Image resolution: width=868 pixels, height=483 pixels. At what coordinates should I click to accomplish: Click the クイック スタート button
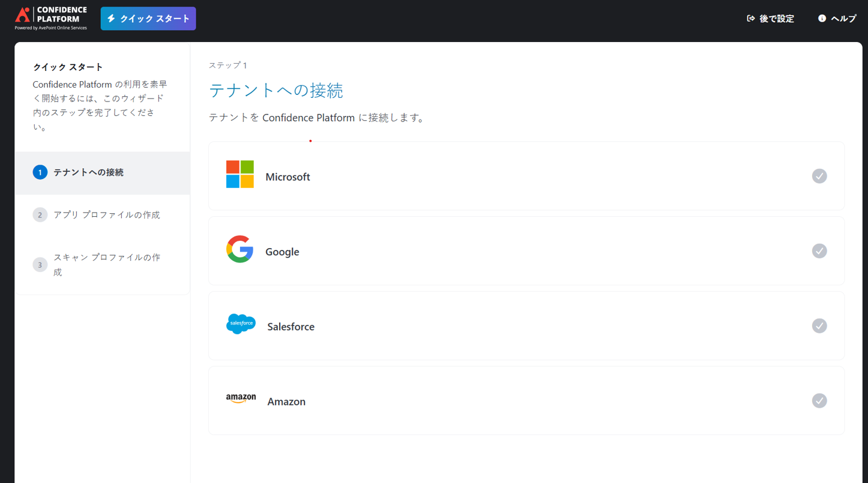pos(148,18)
